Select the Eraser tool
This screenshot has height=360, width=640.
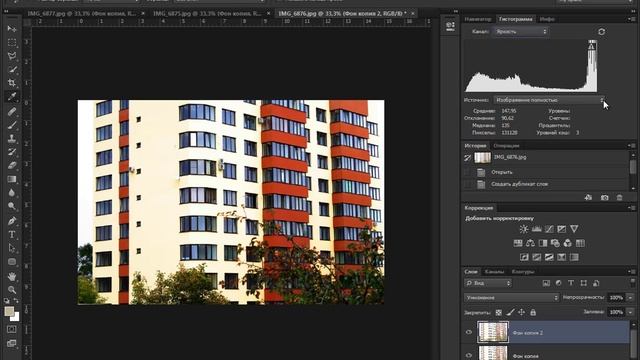[x=12, y=165]
